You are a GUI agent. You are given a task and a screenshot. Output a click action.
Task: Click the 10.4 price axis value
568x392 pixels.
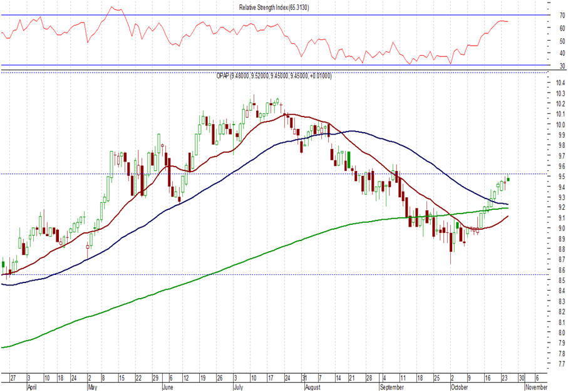click(560, 83)
